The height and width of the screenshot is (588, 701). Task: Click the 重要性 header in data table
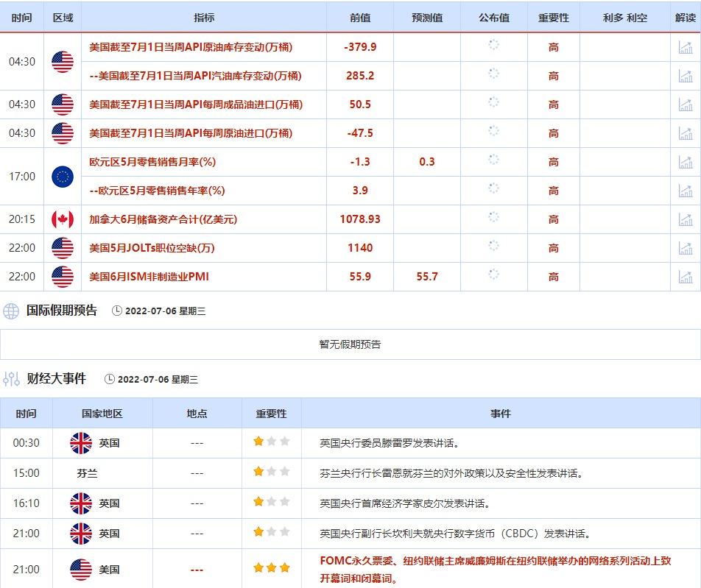tap(553, 18)
